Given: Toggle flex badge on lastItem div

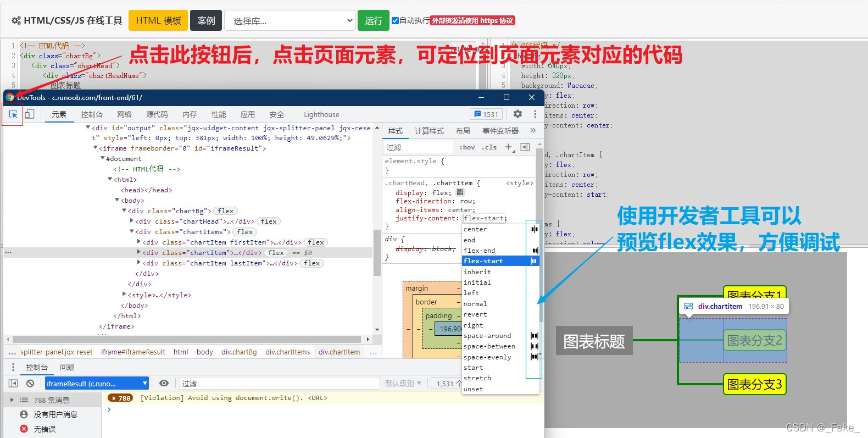Looking at the screenshot, I should coord(312,263).
